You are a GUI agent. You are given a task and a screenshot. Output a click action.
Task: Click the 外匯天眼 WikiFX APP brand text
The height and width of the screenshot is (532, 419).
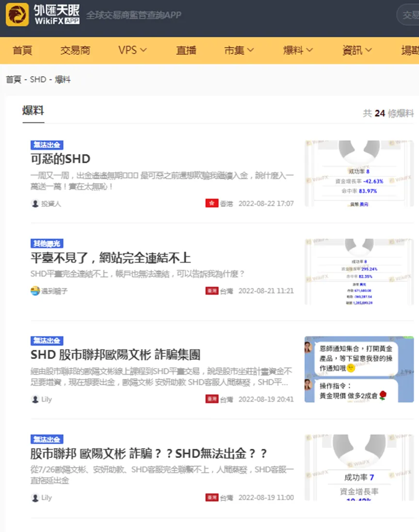57,15
